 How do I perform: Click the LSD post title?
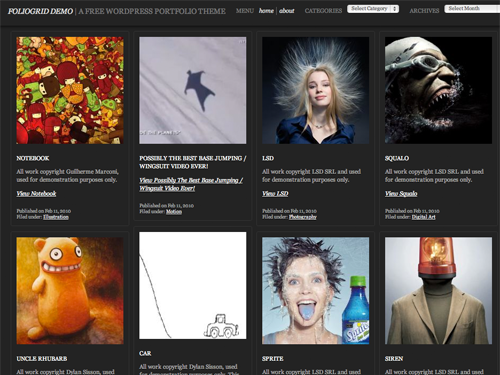coord(268,158)
